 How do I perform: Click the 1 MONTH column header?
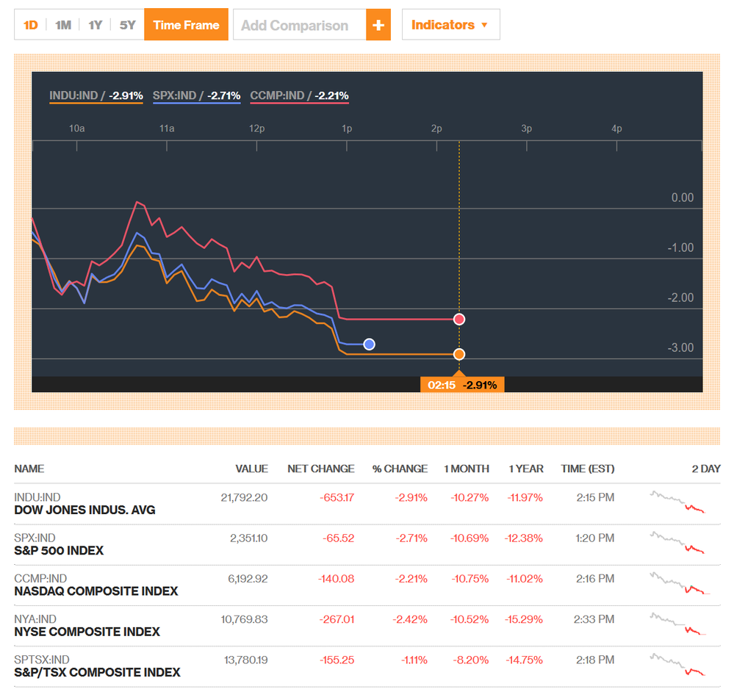467,469
